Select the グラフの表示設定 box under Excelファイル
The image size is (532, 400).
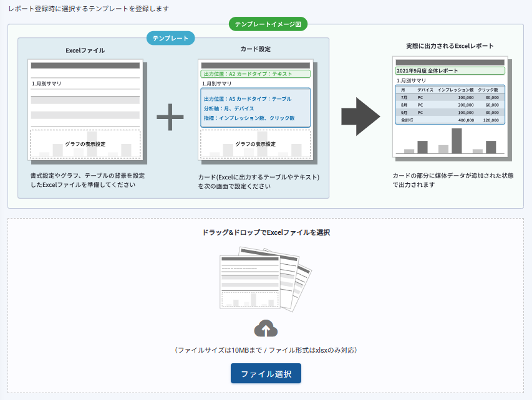pos(85,144)
